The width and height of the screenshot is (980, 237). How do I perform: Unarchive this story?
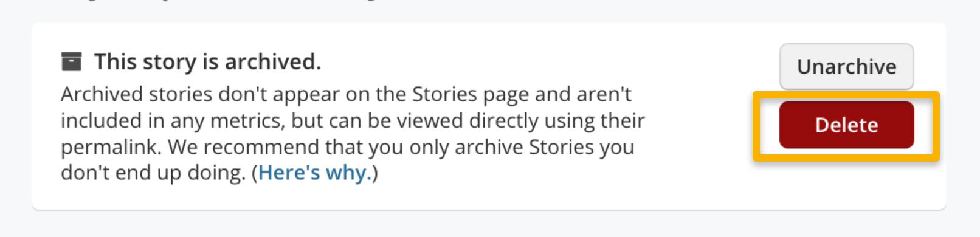tap(846, 66)
